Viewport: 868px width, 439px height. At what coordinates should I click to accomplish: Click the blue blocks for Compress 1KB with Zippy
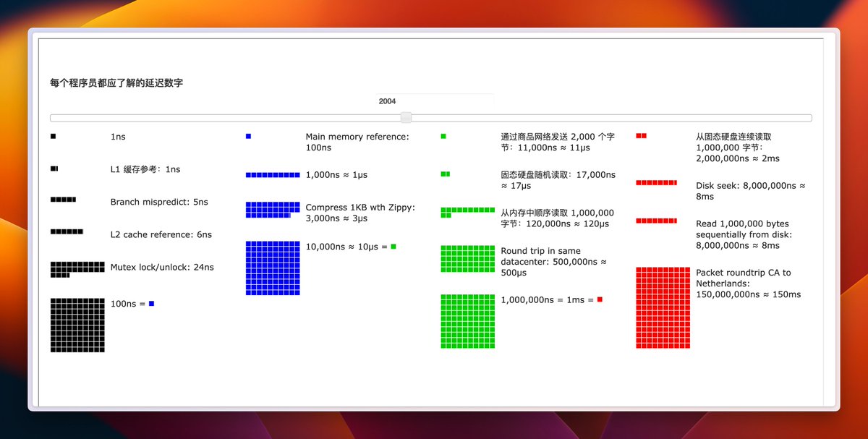[x=273, y=210]
